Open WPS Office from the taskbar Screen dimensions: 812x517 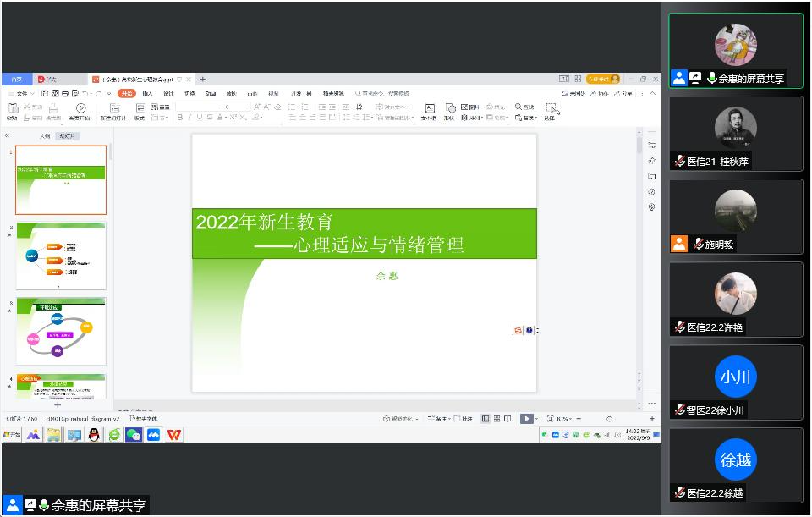[x=174, y=435]
